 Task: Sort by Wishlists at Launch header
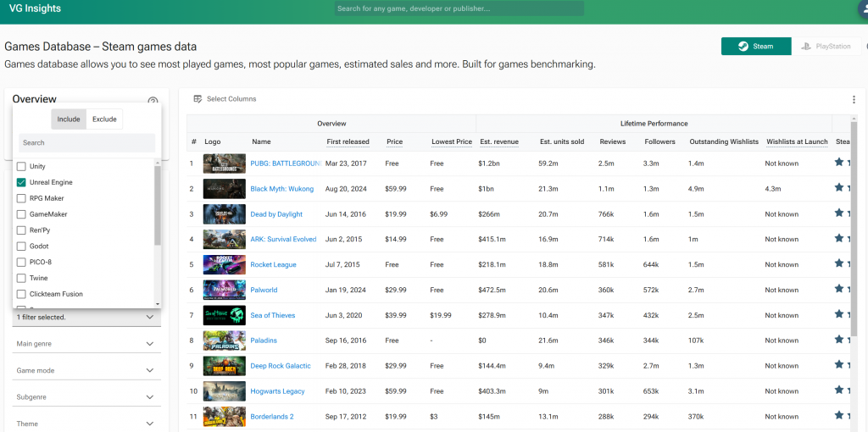click(797, 142)
